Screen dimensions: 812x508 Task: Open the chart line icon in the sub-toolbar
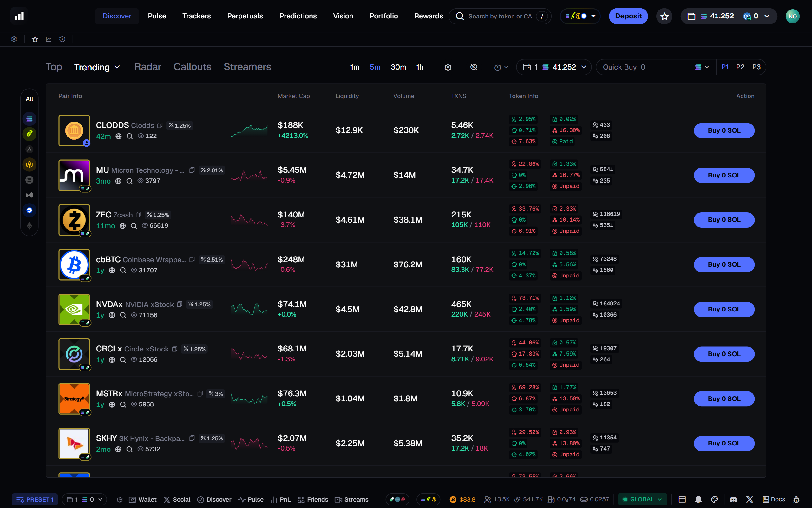pos(49,39)
